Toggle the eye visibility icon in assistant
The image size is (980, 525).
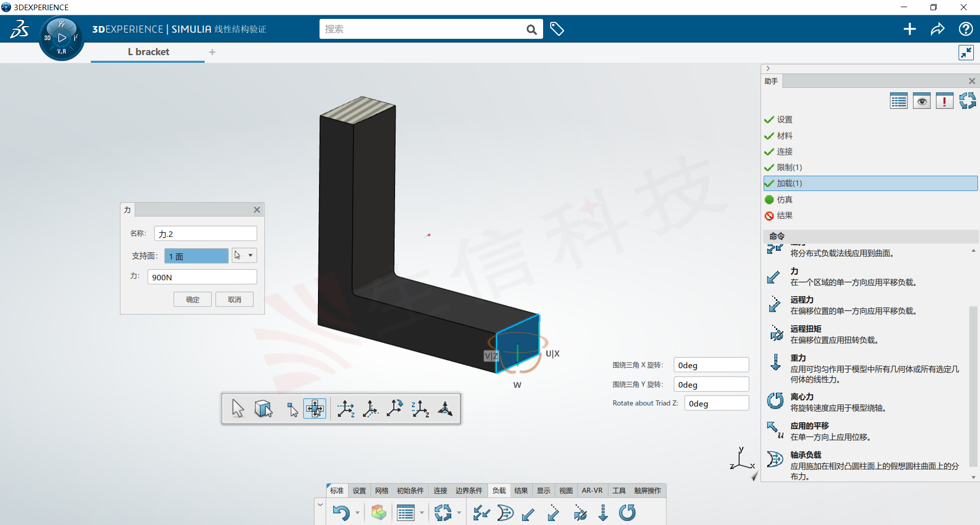[x=922, y=101]
